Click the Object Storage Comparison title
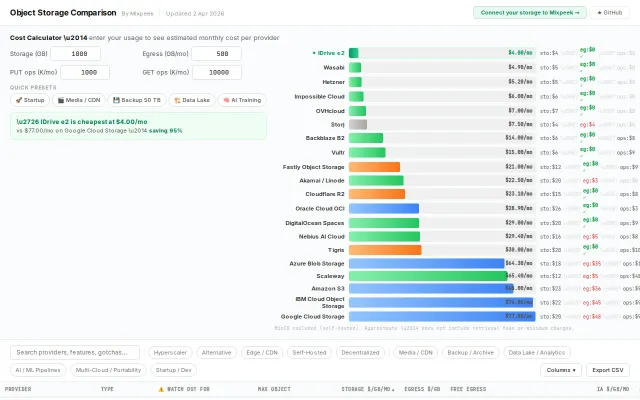The image size is (640, 400). [x=63, y=13]
